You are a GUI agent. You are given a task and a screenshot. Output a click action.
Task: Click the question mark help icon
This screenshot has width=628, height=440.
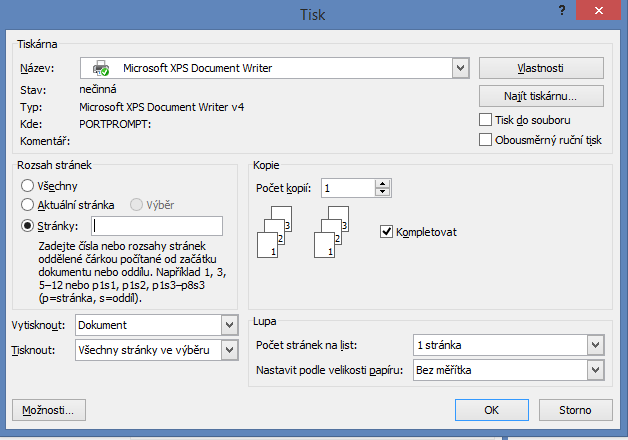pos(562,10)
